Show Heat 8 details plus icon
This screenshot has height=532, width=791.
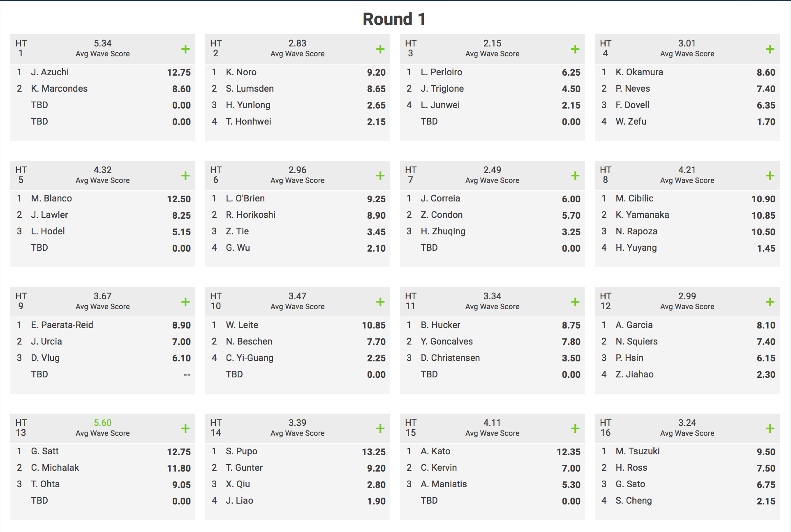click(770, 176)
